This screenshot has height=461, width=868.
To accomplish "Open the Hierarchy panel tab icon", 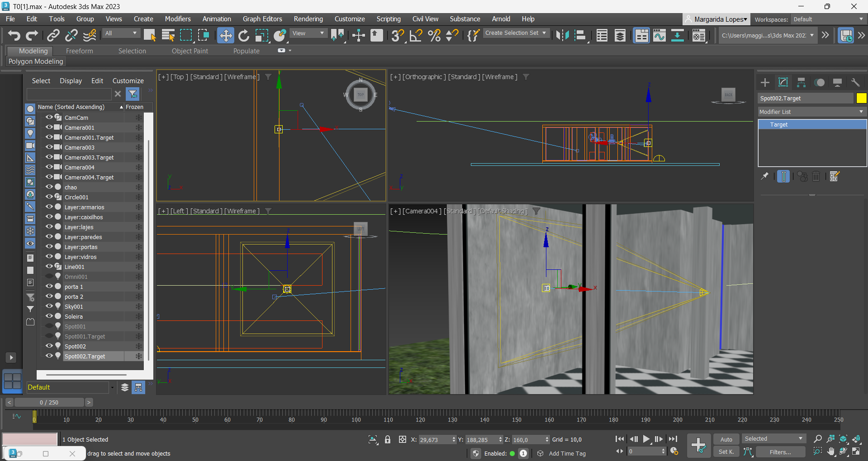I will click(x=801, y=82).
